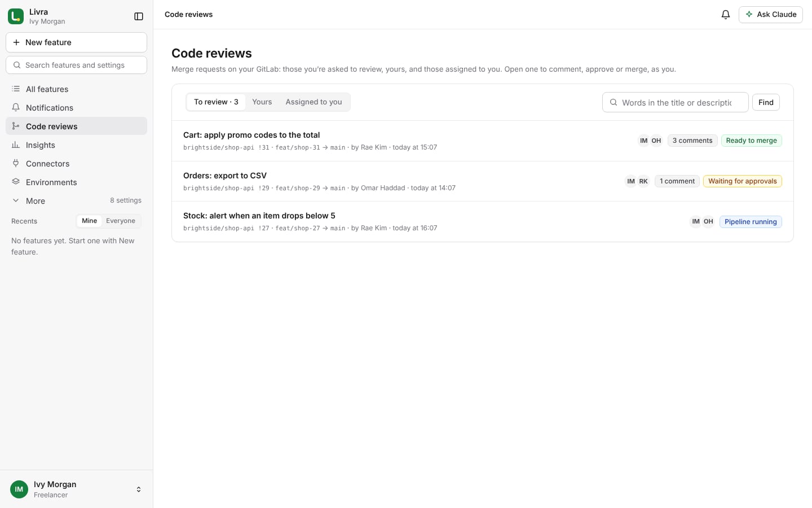Click the 1 comment badge
812x508 pixels.
click(677, 181)
